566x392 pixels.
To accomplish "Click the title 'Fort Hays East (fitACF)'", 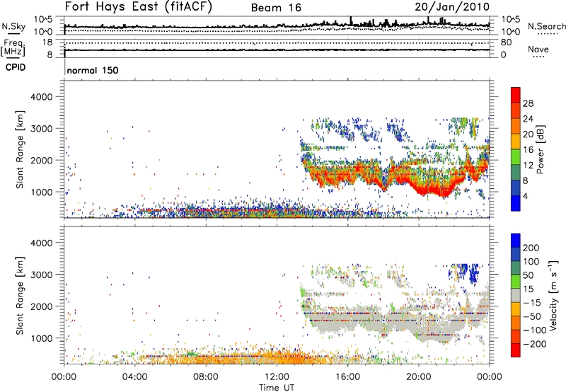I will (138, 6).
